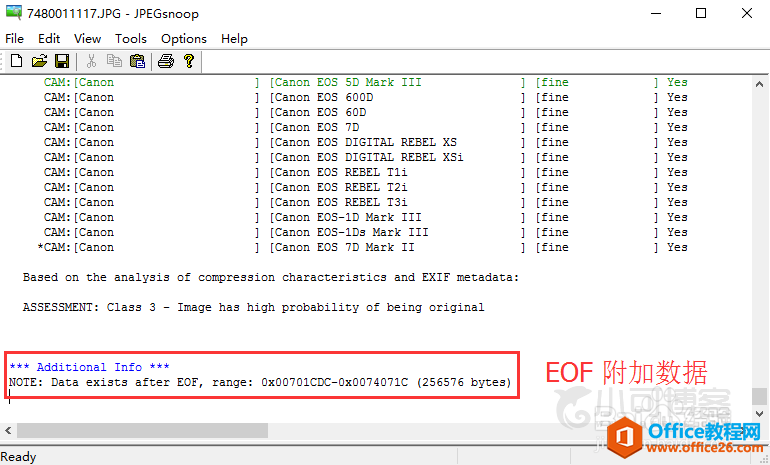Viewport: 770px width, 465px height.
Task: Click the horizontal scrollbar thumb
Action: pos(142,431)
